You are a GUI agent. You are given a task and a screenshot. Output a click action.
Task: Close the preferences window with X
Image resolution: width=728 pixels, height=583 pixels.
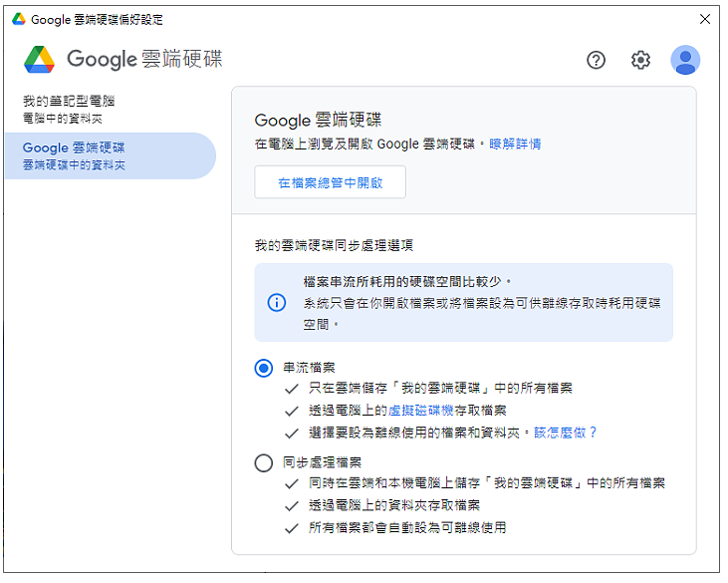click(705, 19)
